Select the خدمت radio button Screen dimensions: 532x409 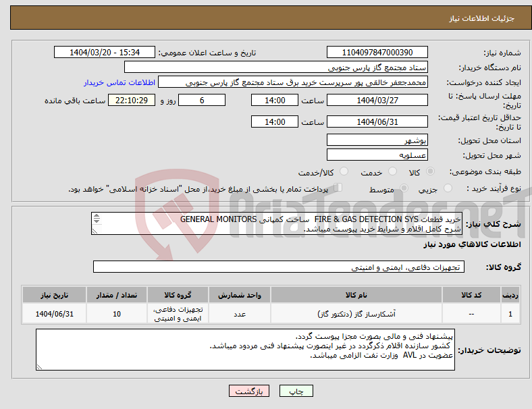(x=392, y=171)
